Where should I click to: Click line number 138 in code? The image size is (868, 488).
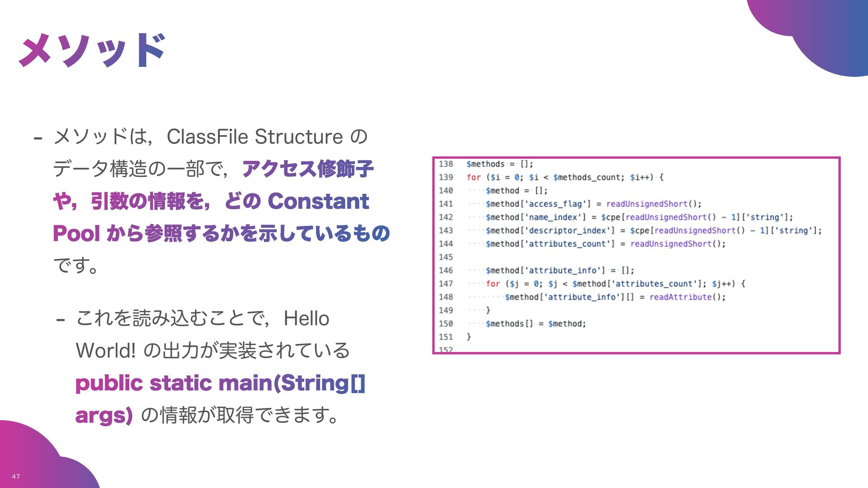point(446,164)
